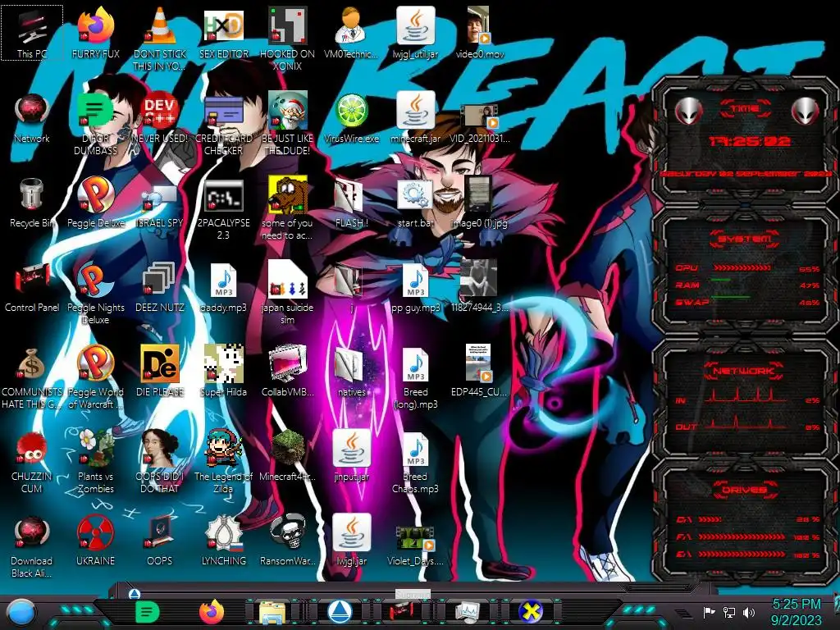Image resolution: width=840 pixels, height=630 pixels.
Task: Open the red pinned taskbar app
Action: tap(400, 612)
